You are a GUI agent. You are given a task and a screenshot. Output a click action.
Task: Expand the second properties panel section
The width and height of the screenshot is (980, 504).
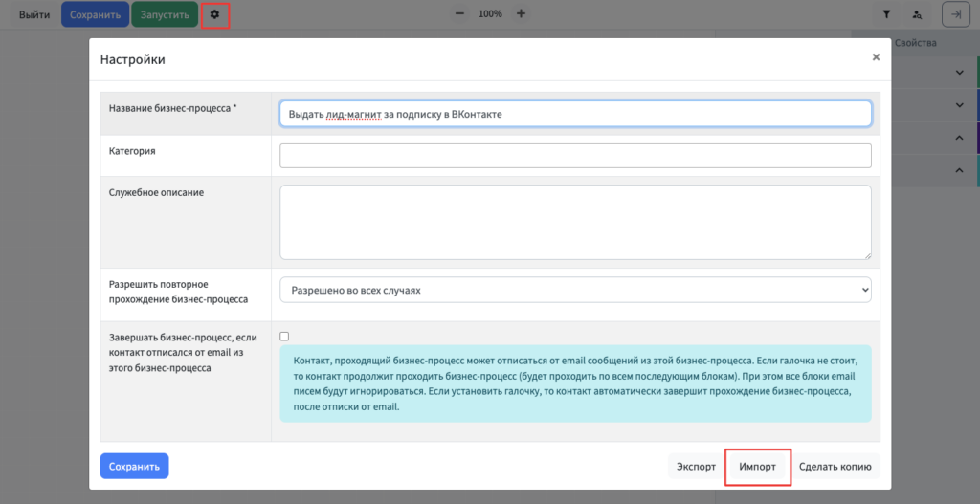pyautogui.click(x=960, y=105)
